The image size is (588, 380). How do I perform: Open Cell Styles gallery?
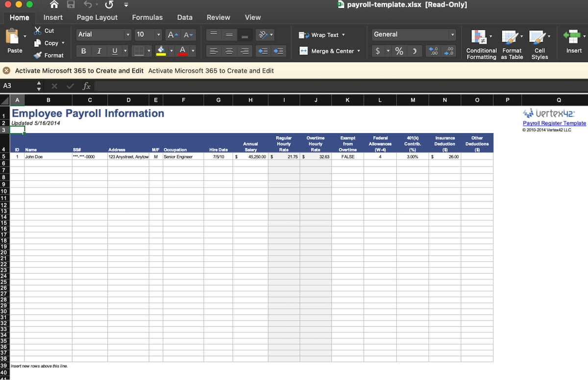pyautogui.click(x=539, y=45)
